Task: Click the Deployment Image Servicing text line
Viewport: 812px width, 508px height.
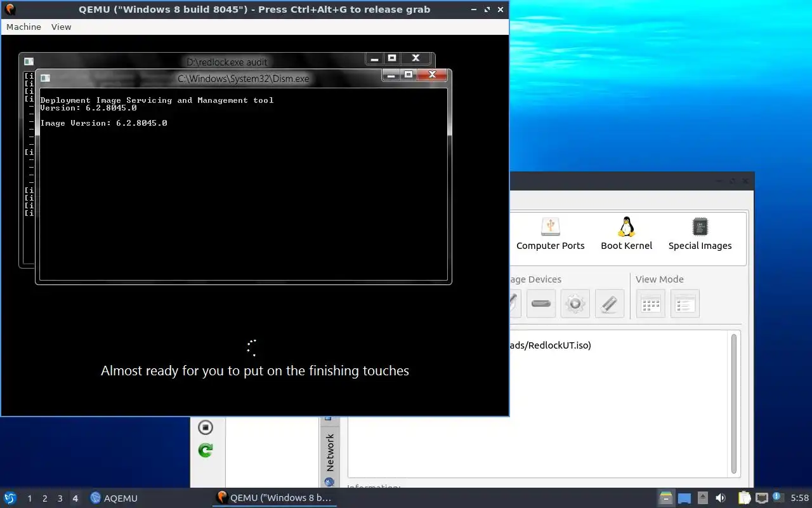Action: click(x=157, y=100)
